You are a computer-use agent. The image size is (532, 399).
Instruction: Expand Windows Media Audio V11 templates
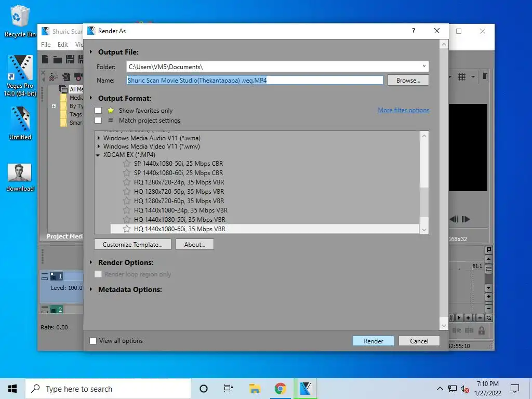point(98,138)
